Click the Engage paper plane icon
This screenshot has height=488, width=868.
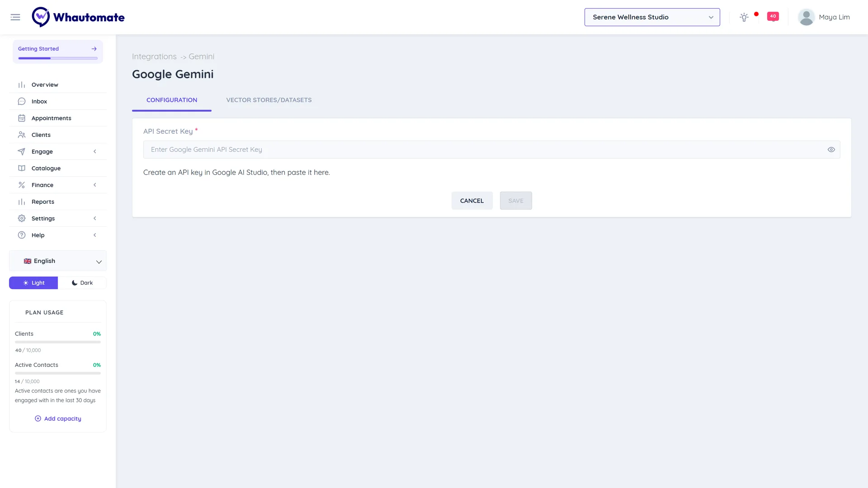(x=22, y=152)
